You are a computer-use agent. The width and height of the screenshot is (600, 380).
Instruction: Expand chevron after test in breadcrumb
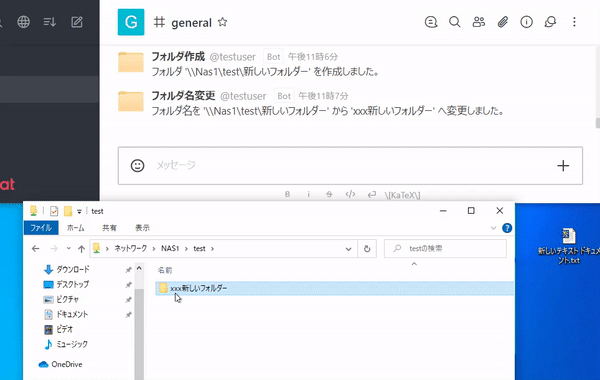click(212, 249)
